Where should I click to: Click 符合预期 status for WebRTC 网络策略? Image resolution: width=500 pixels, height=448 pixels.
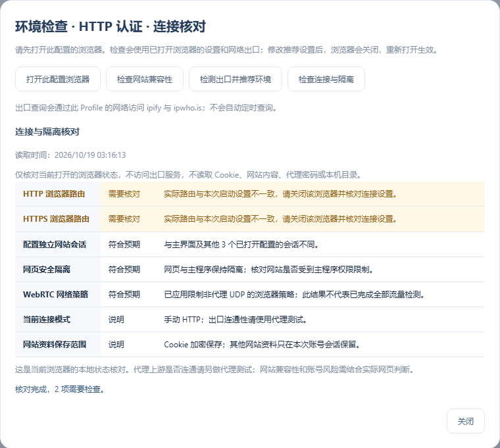click(x=124, y=294)
